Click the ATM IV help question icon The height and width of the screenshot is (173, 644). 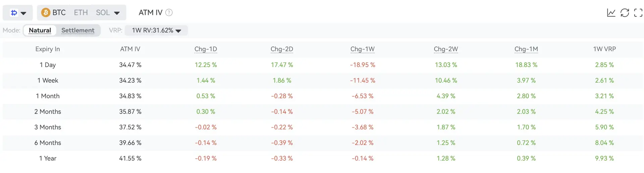(x=169, y=13)
